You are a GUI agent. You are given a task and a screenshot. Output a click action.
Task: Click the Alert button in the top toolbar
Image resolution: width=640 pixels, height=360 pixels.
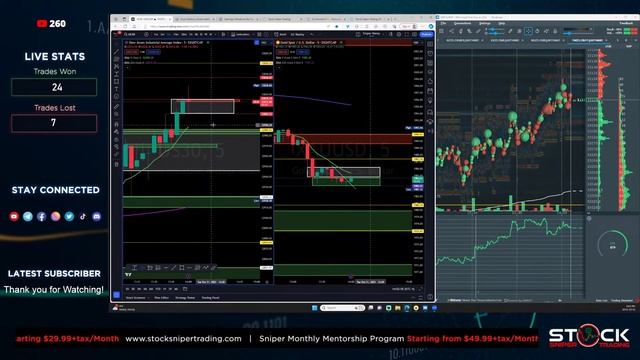[x=280, y=34]
